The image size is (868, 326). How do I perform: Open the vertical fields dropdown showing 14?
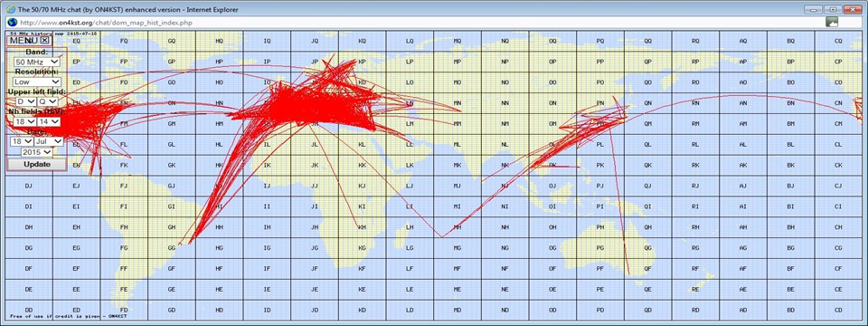[49, 121]
